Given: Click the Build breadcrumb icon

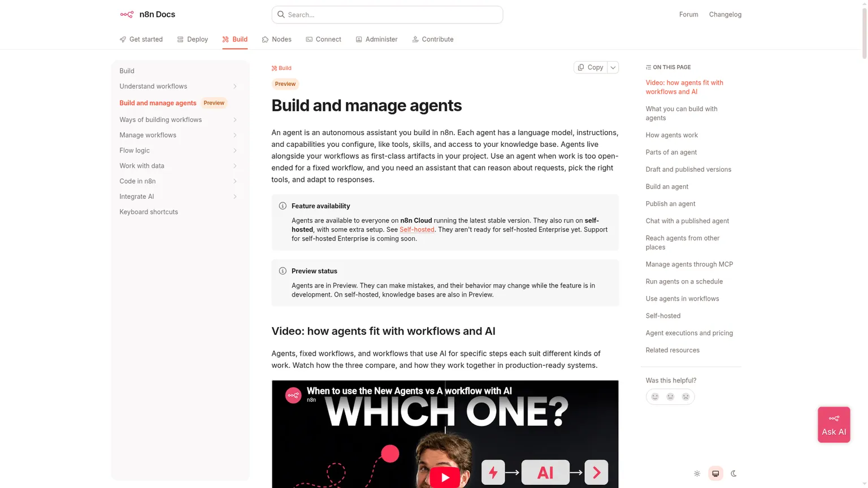Looking at the screenshot, I should [x=274, y=68].
